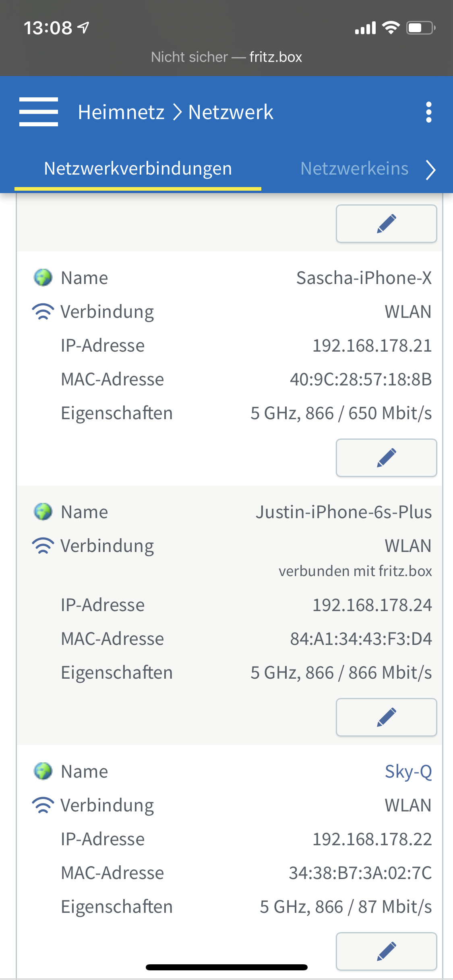Click the WLAN icon in Sky-Q entry

click(x=43, y=805)
